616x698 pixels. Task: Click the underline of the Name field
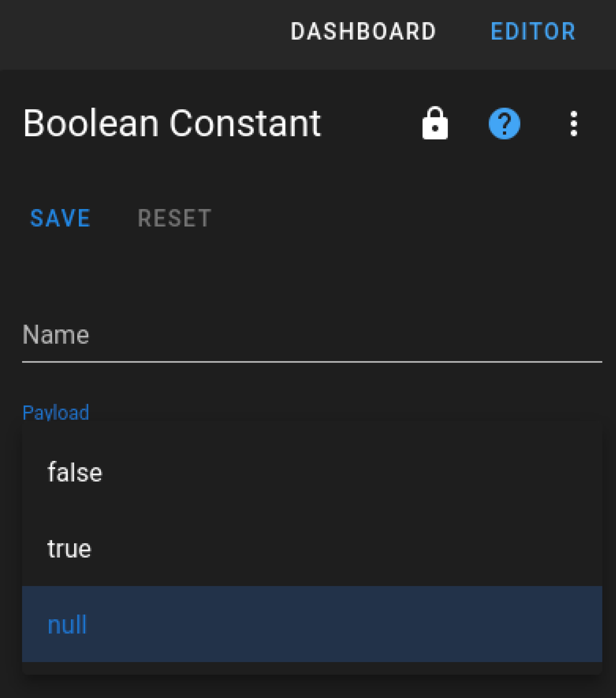(312, 362)
